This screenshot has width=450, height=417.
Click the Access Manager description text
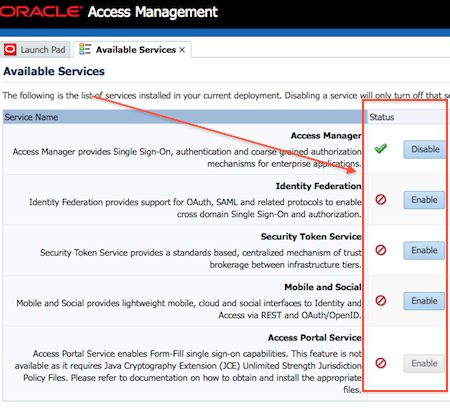(187, 158)
